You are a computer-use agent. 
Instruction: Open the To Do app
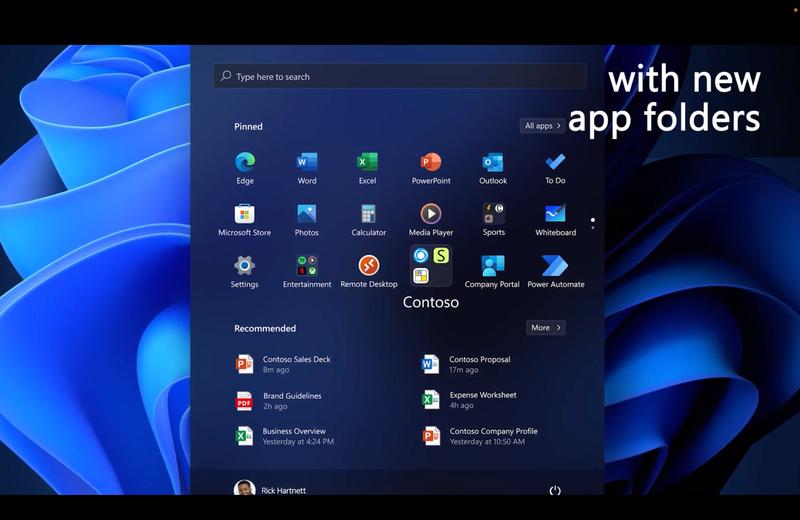point(555,168)
